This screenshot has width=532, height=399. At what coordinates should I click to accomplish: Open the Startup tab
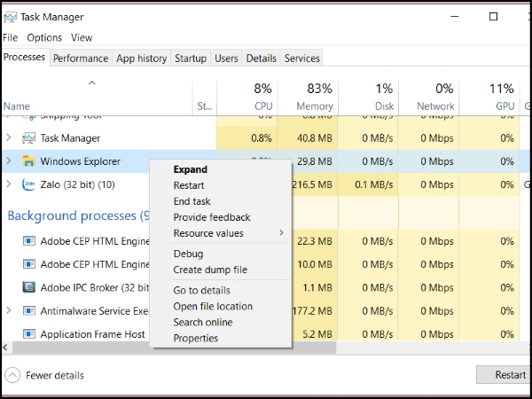tap(190, 59)
